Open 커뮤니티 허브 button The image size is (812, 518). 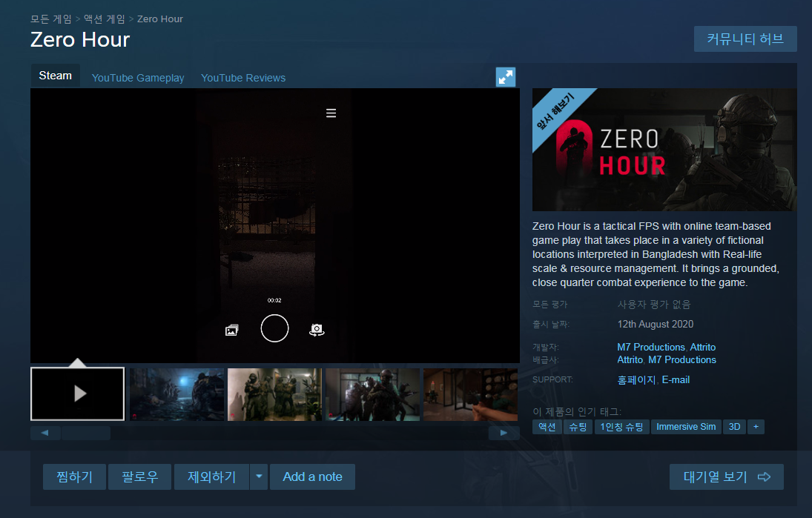click(x=745, y=39)
